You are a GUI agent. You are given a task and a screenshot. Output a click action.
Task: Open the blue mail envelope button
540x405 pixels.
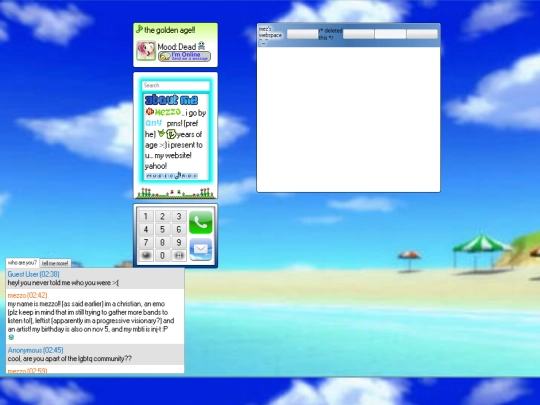200,249
